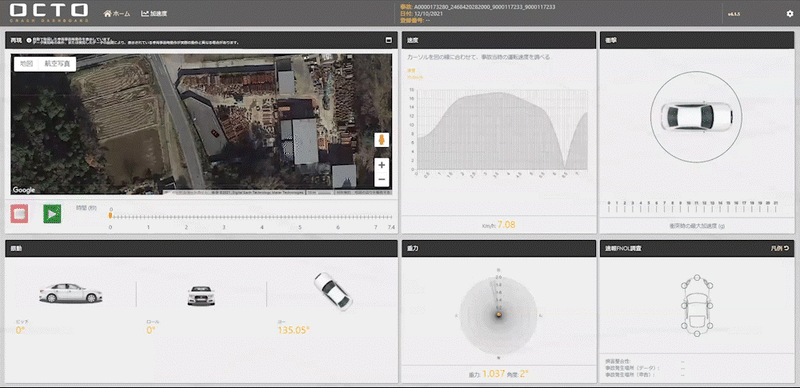The height and width of the screenshot is (388, 800).
Task: Click the 135.05° yaw value
Action: (x=293, y=330)
